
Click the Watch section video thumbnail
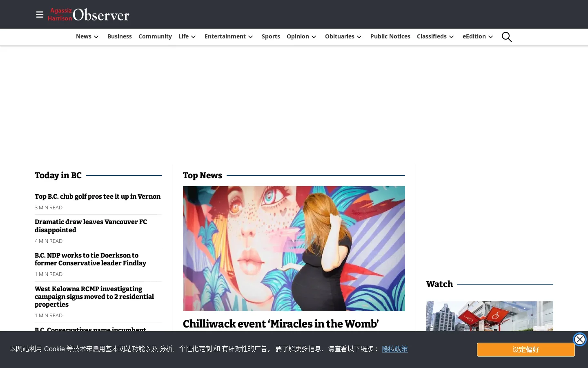[490, 316]
